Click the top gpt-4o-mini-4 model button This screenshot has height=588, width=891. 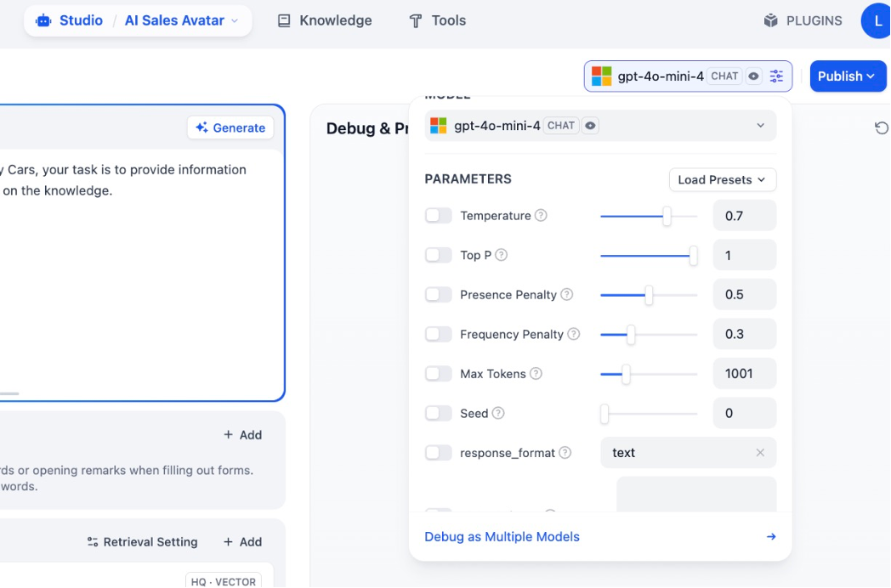tap(688, 76)
